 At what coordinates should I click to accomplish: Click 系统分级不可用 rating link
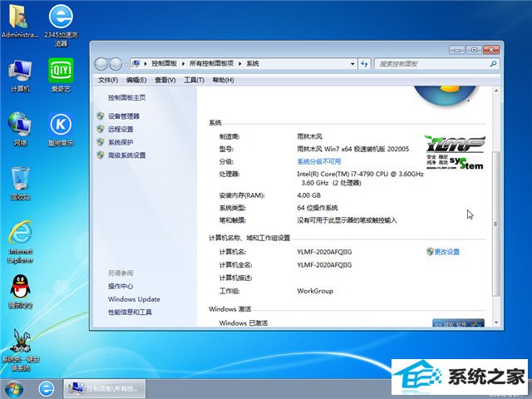pos(319,161)
